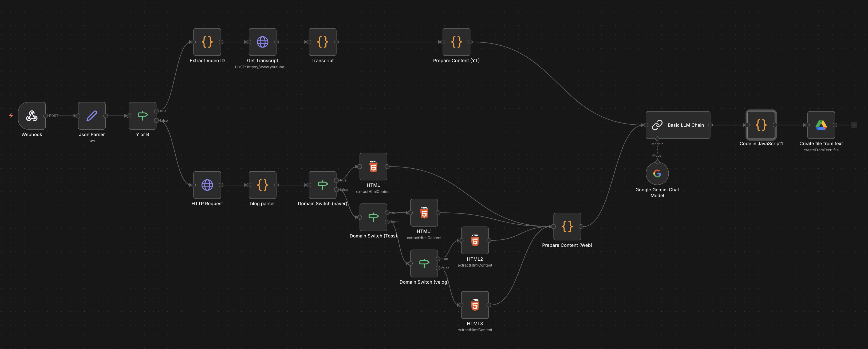Click the Transcript code node

tap(322, 42)
